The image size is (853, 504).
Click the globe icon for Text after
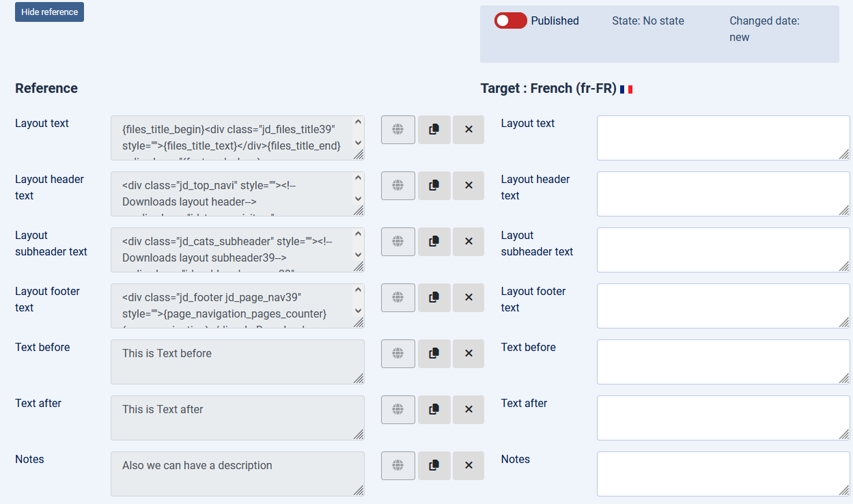(x=398, y=410)
